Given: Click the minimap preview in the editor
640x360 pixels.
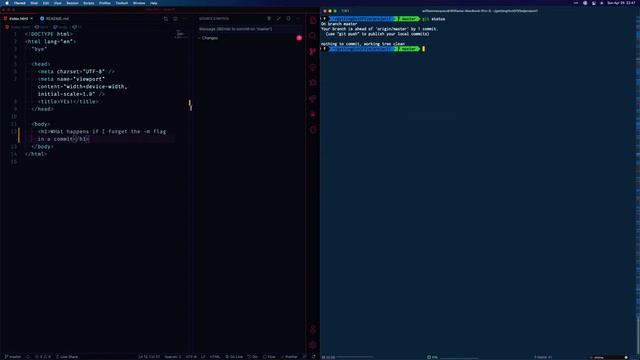Looking at the screenshot, I should pos(180,35).
